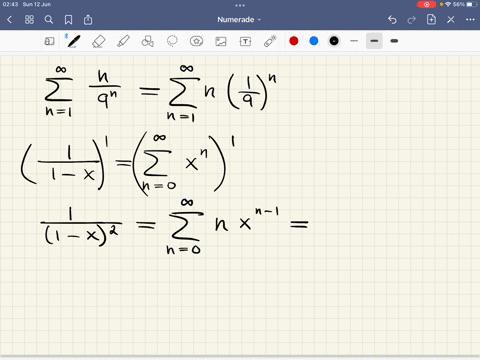The image size is (480, 360).
Task: Open the share/export menu
Action: 88,20
